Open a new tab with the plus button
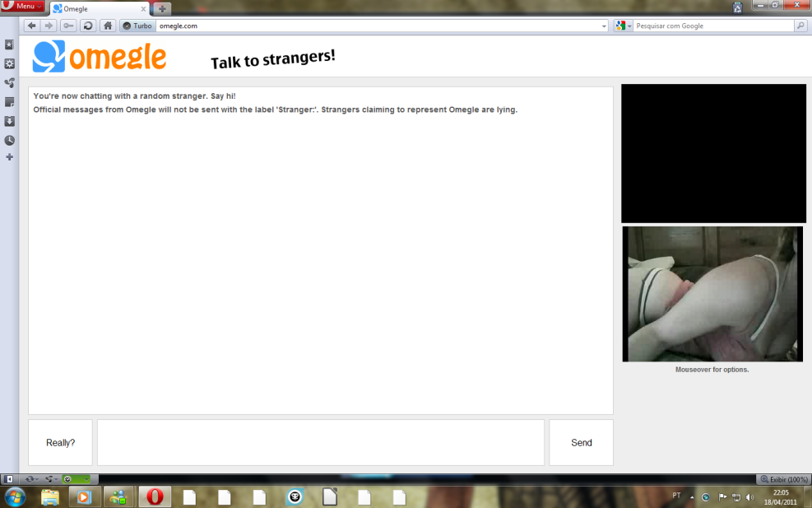 (x=163, y=9)
